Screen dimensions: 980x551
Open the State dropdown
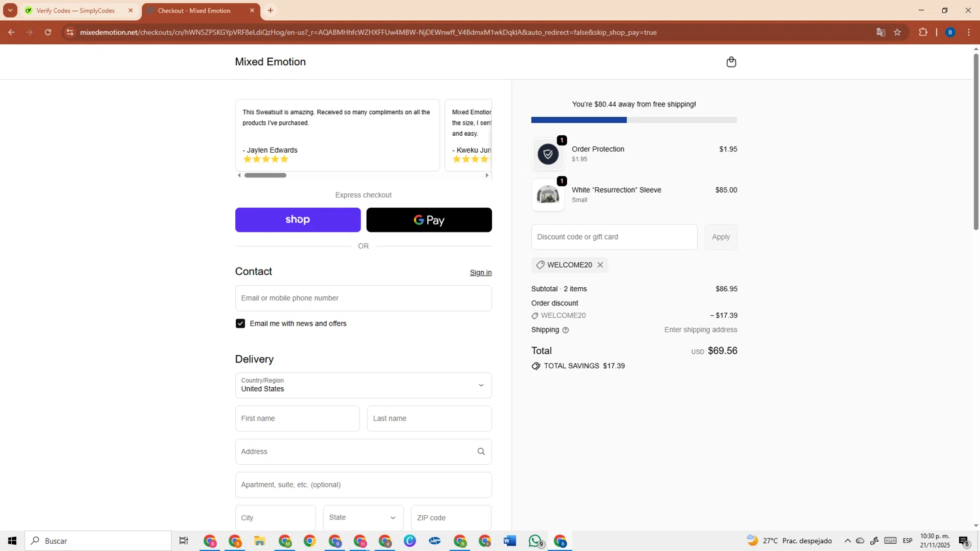click(x=363, y=518)
